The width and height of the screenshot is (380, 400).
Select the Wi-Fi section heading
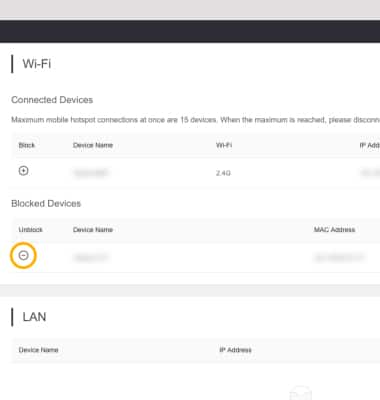tap(37, 64)
